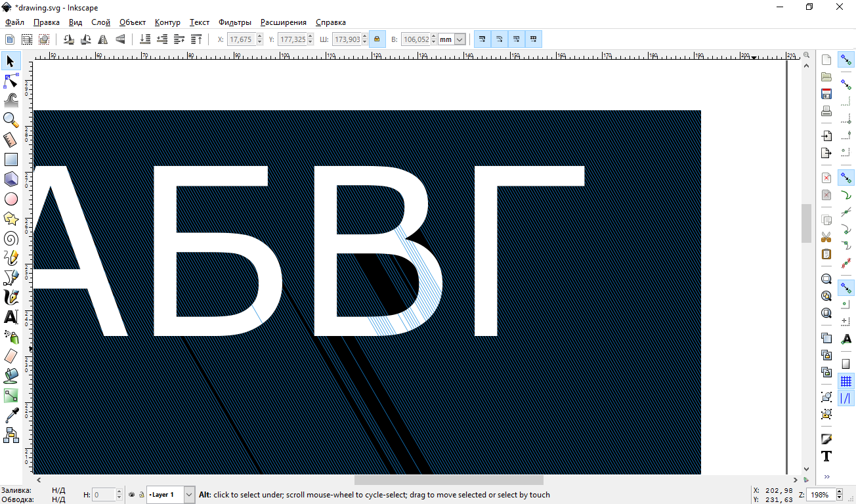Image resolution: width=856 pixels, height=504 pixels.
Task: Toggle current layer lock
Action: tap(141, 494)
